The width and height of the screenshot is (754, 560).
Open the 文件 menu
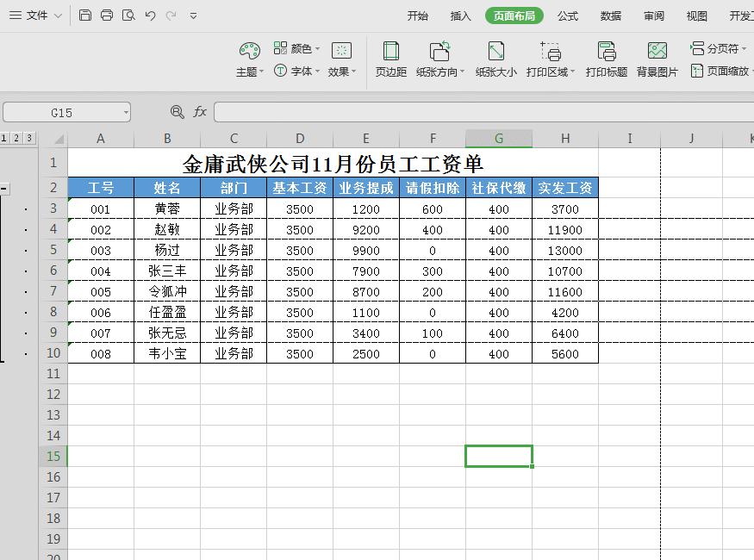[x=35, y=16]
